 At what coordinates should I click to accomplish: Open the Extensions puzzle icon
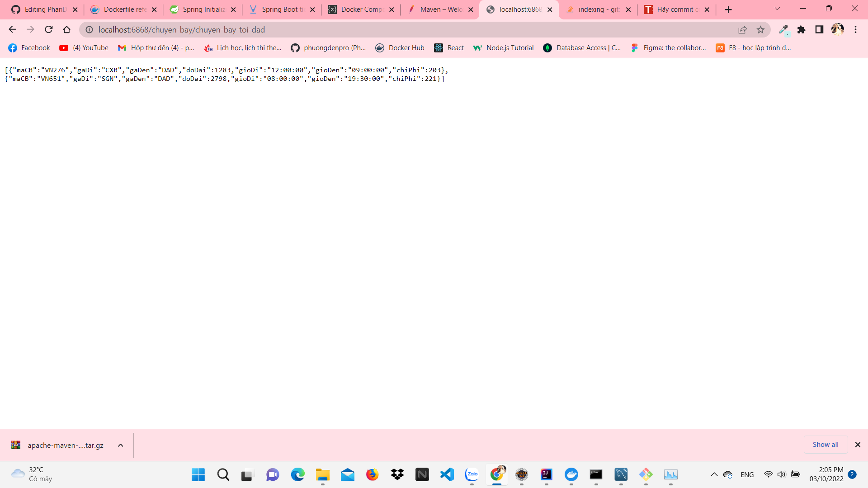pyautogui.click(x=801, y=29)
